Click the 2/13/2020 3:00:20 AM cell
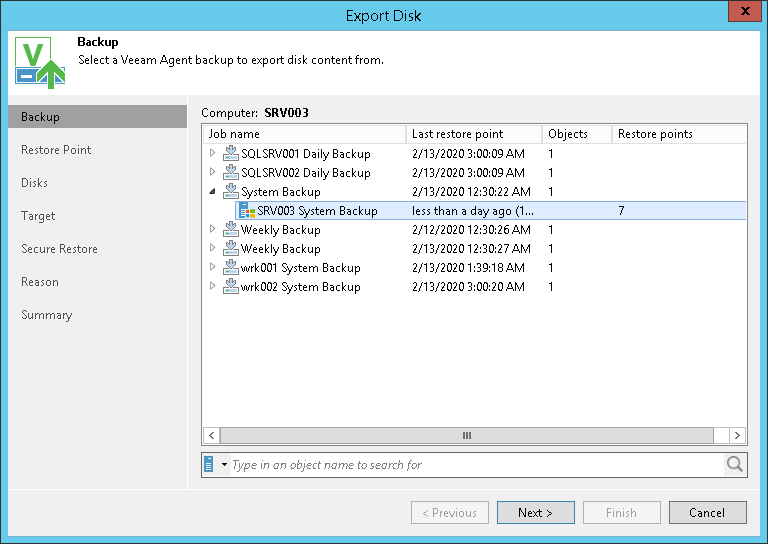This screenshot has height=544, width=768. 468,287
